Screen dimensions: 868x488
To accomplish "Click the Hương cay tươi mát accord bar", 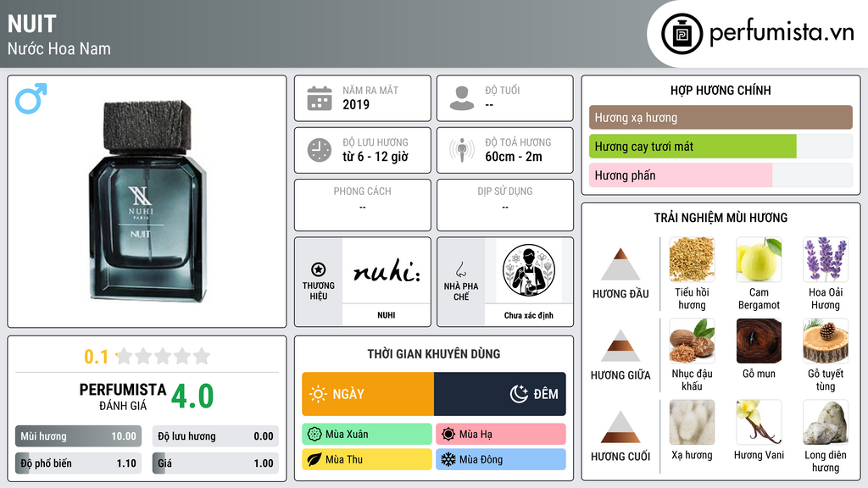I will pyautogui.click(x=721, y=147).
